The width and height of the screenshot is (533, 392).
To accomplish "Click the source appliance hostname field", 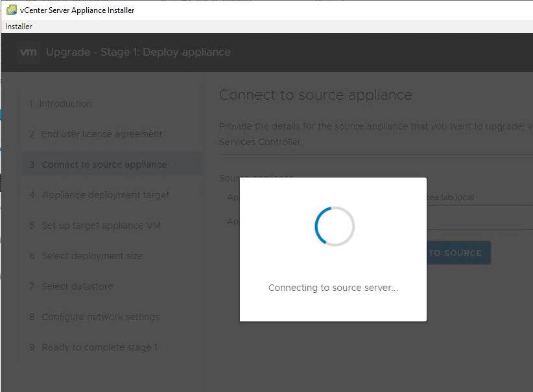I will click(480, 198).
